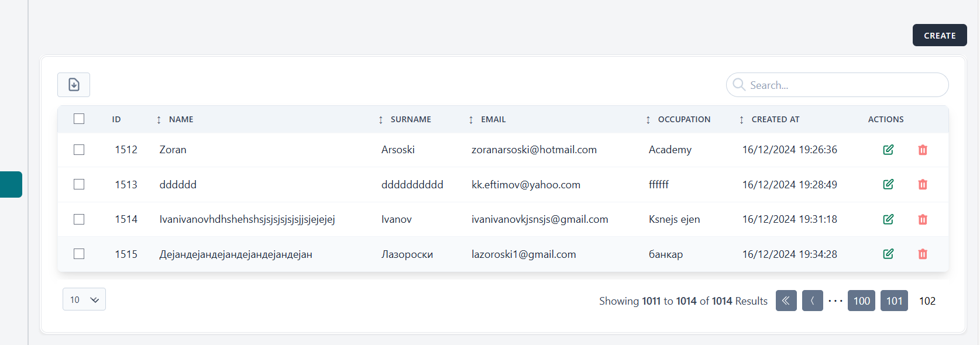Delete the Ivanov record 1514
This screenshot has height=345, width=980.
click(922, 219)
